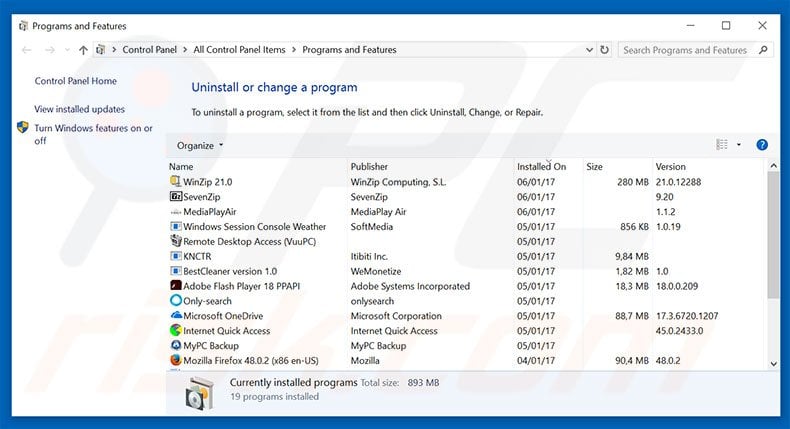
Task: Select Internet Quick Access program name
Action: (226, 331)
